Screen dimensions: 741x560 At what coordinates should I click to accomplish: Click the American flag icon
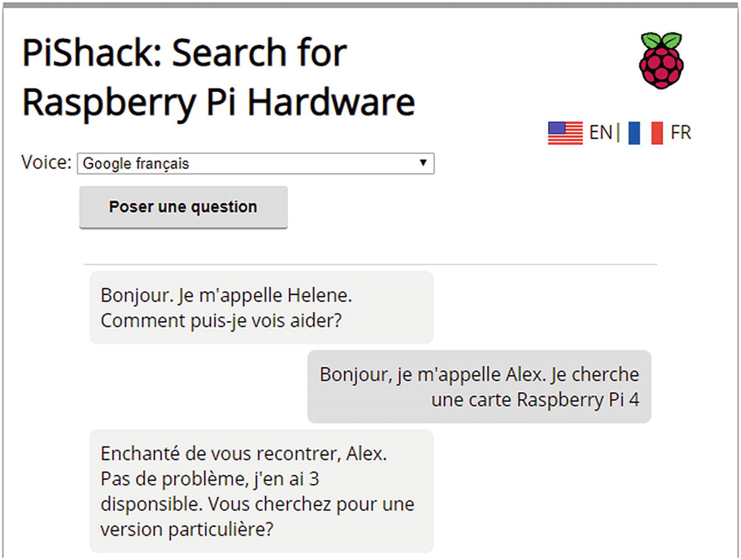(565, 133)
